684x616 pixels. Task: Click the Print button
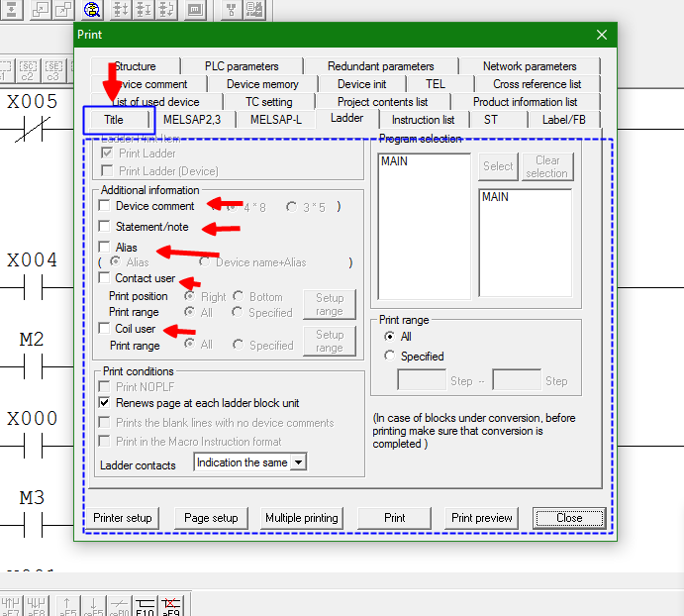(x=394, y=518)
